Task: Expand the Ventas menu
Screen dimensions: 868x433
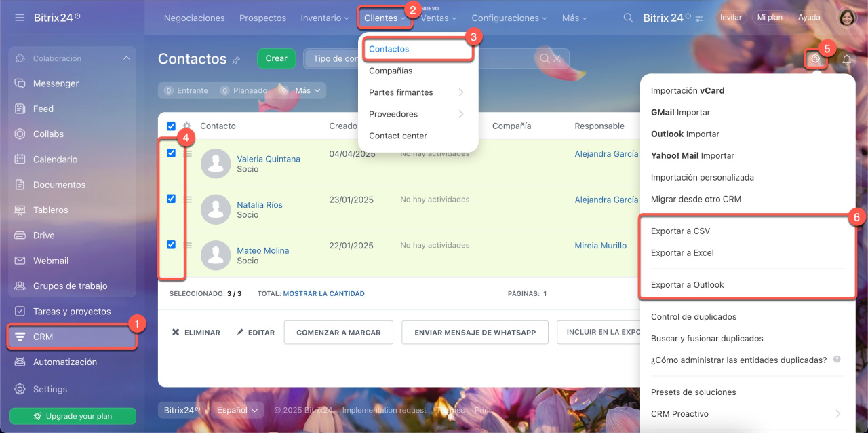Action: point(438,18)
